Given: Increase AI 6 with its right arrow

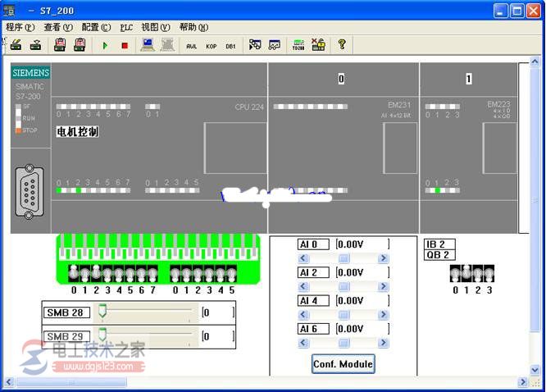Looking at the screenshot, I should click(384, 343).
